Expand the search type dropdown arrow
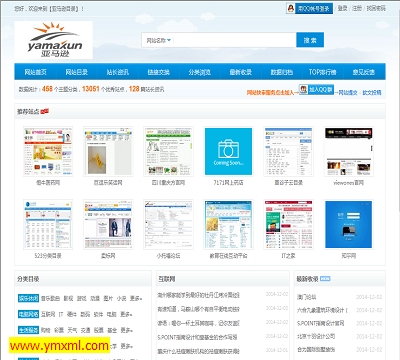This screenshot has height=360, width=400. pos(169,40)
